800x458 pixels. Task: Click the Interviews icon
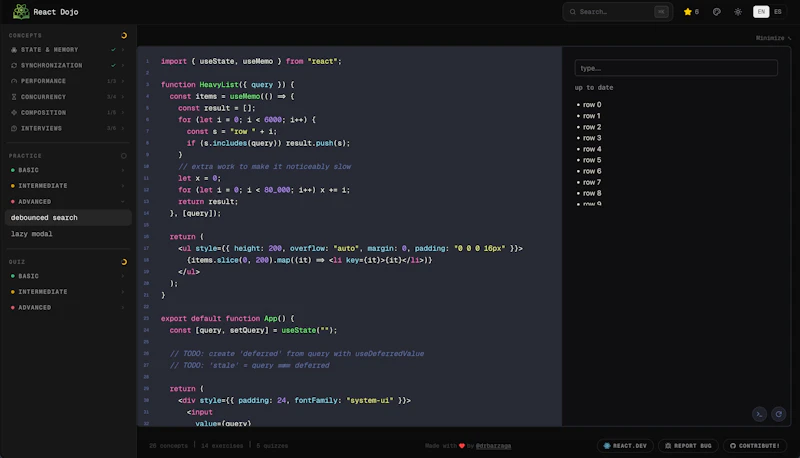(14, 129)
